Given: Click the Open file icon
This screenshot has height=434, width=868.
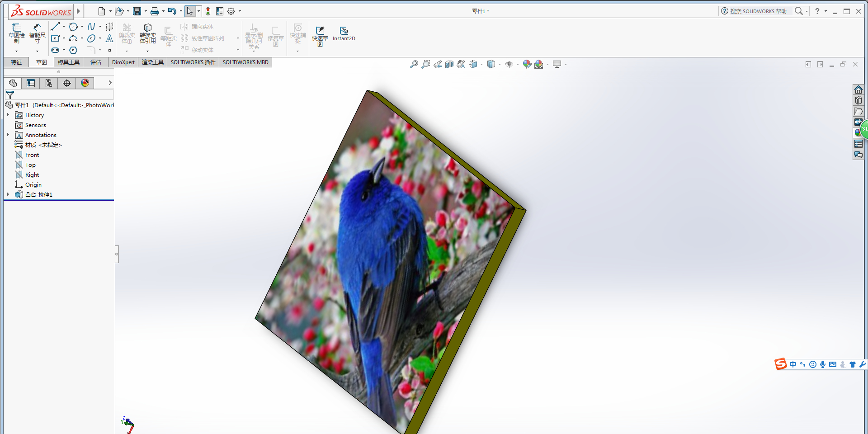Looking at the screenshot, I should 118,11.
